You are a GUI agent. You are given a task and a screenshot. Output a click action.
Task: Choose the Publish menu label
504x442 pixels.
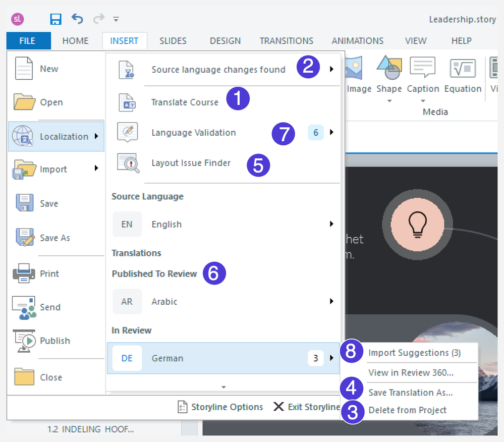click(x=55, y=341)
